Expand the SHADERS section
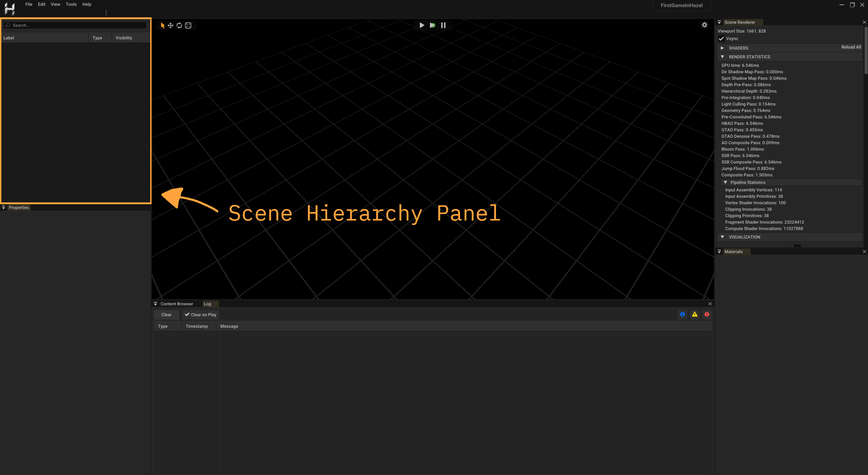This screenshot has height=475, width=868. pyautogui.click(x=723, y=48)
